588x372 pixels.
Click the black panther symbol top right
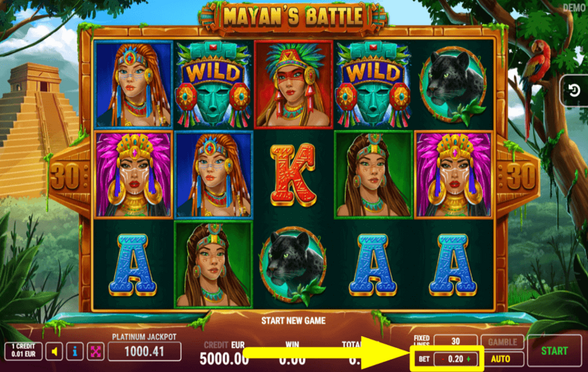pos(453,85)
